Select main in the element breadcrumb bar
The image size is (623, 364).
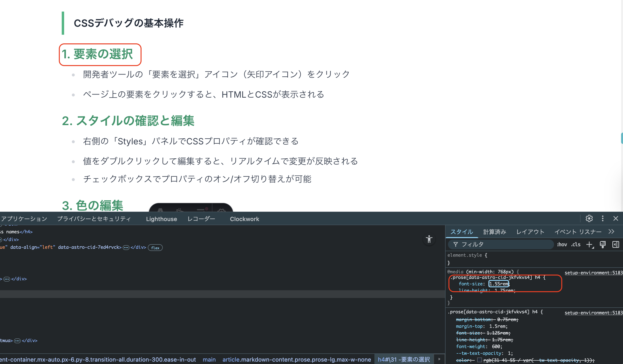pyautogui.click(x=209, y=360)
